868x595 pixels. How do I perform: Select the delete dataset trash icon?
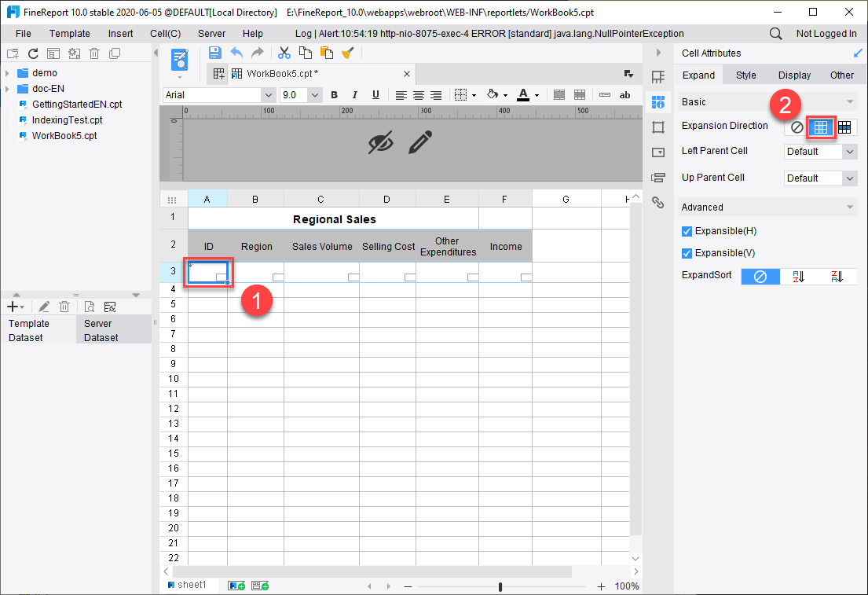click(64, 306)
